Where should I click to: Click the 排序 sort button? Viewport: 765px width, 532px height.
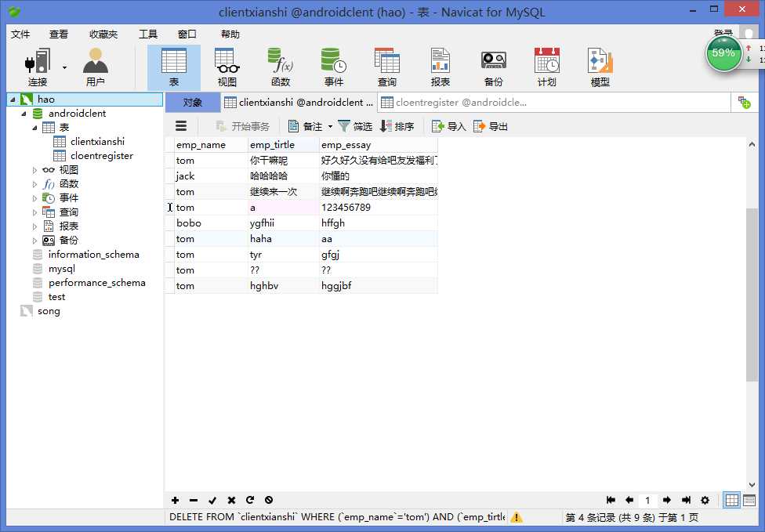tap(397, 127)
